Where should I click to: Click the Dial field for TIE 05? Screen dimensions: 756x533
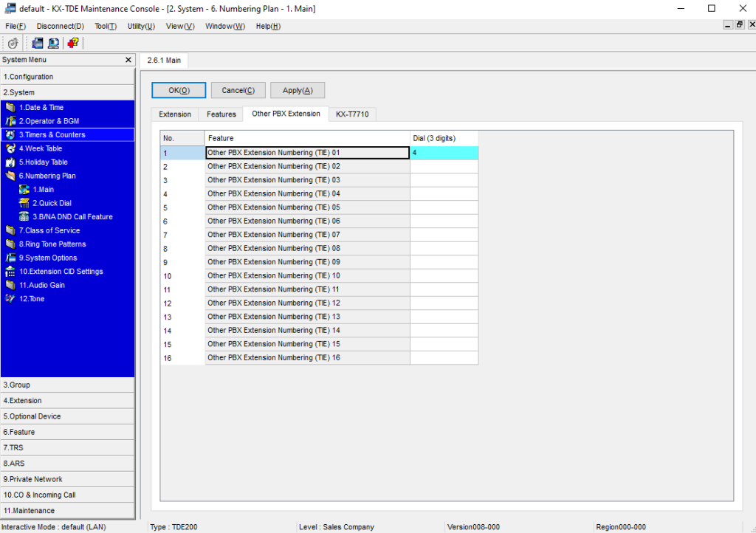click(x=444, y=207)
